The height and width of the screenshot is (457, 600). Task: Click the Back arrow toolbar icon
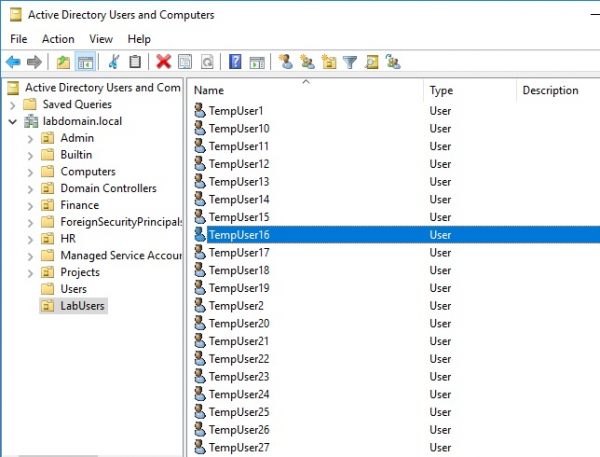pyautogui.click(x=13, y=62)
